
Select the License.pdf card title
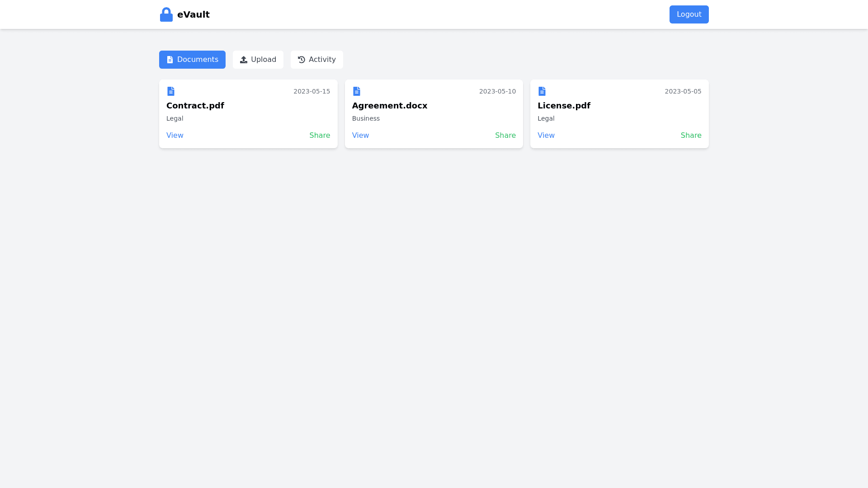(564, 106)
